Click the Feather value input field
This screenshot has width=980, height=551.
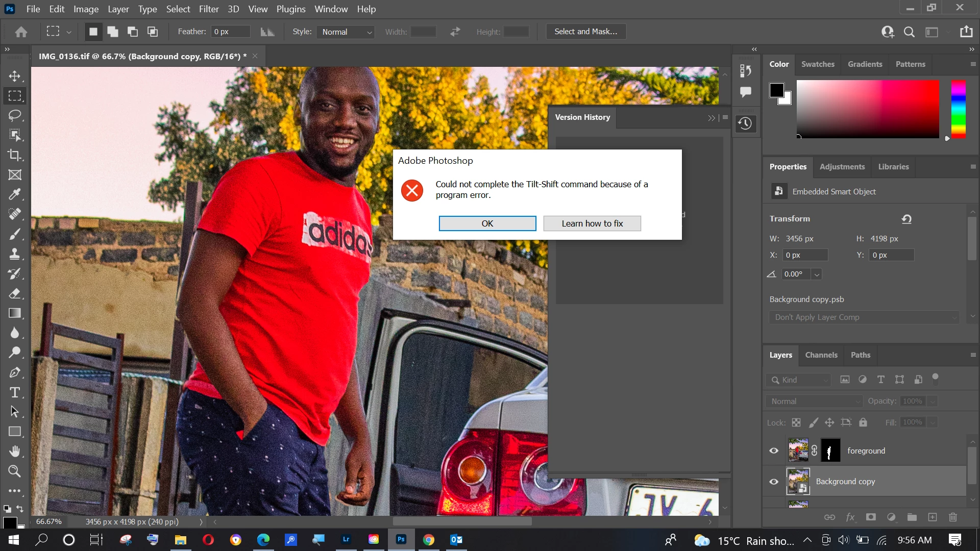tap(231, 32)
